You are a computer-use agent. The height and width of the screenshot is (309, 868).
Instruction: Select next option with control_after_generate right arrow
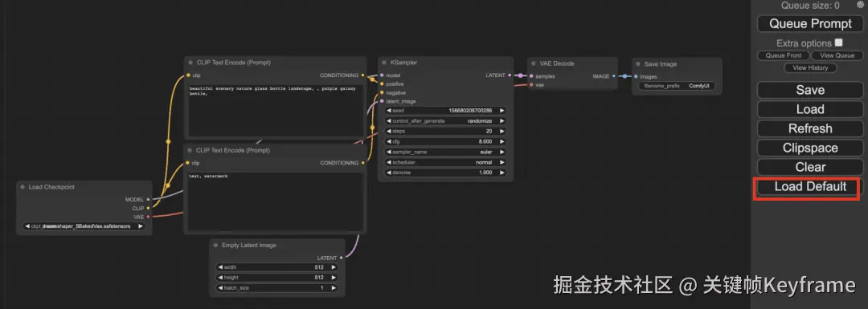[x=502, y=120]
